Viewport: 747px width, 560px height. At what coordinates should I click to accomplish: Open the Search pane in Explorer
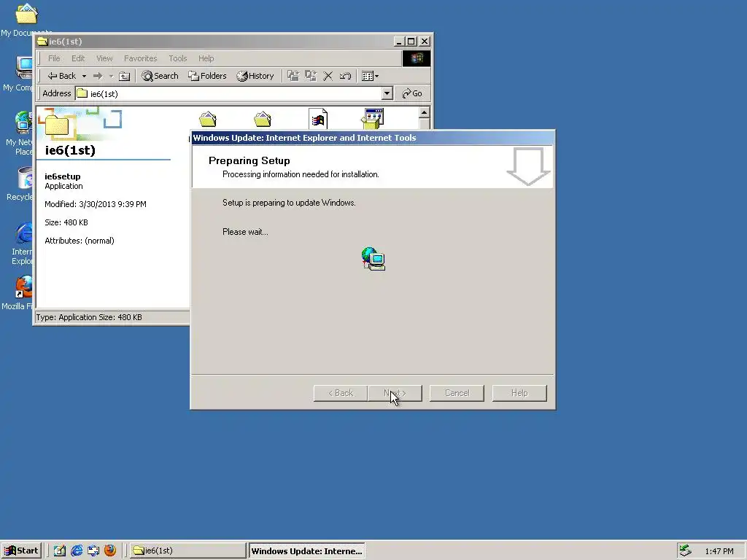click(x=160, y=76)
